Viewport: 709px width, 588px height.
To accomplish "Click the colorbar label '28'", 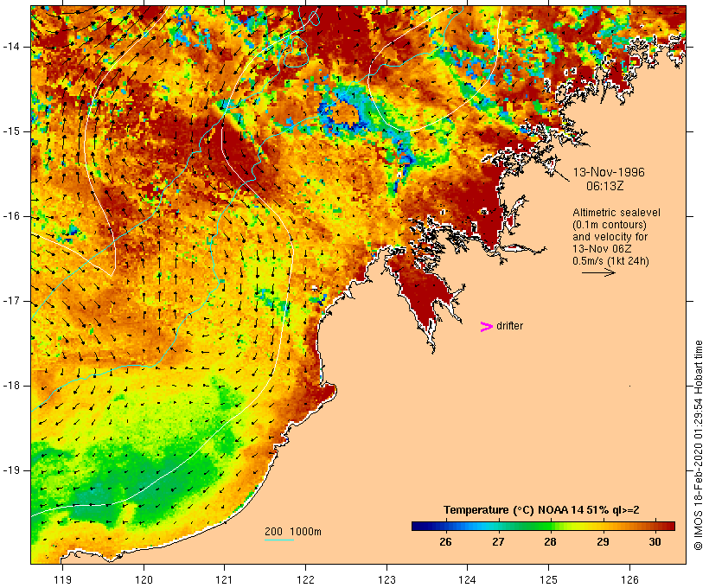I will click(x=550, y=541).
